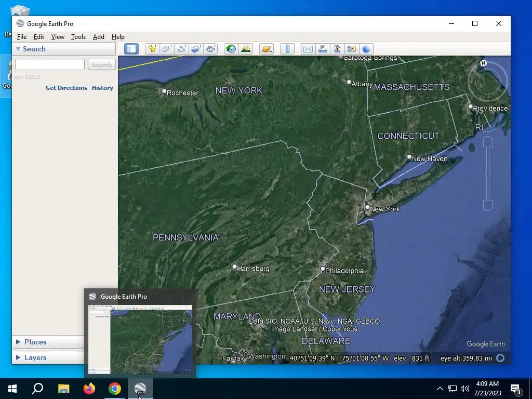
Task: Click the Search button
Action: coord(101,64)
